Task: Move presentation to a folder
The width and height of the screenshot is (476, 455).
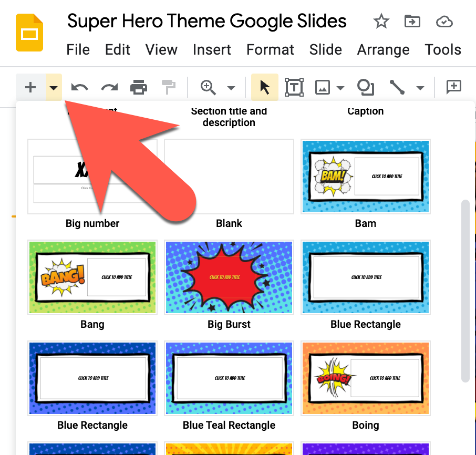Action: pos(412,22)
